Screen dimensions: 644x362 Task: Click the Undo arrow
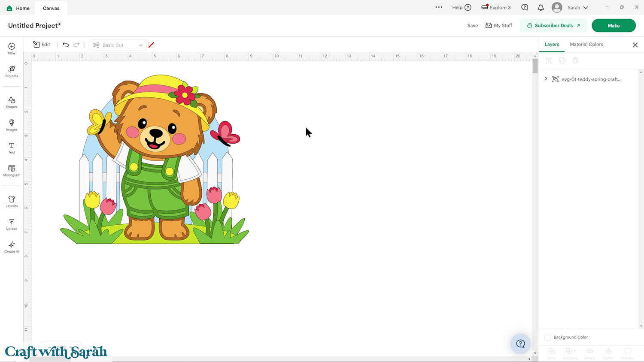point(66,45)
